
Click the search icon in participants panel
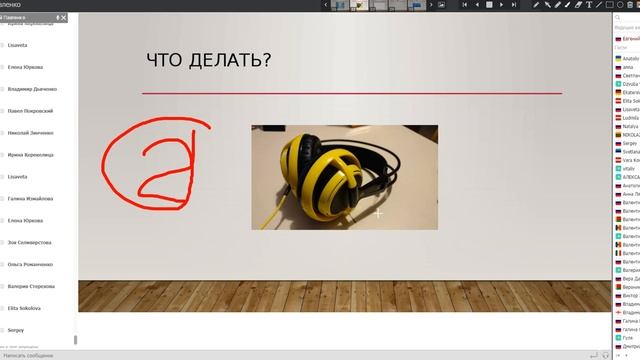pos(618,18)
